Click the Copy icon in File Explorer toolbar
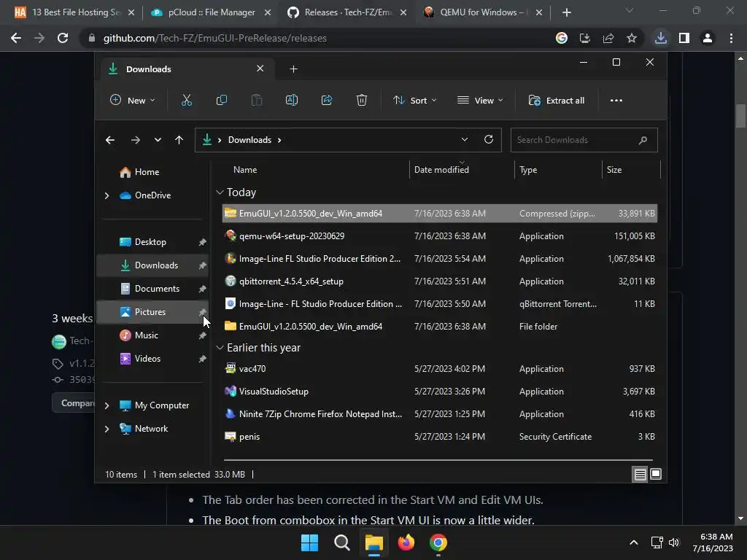This screenshot has height=560, width=747. pyautogui.click(x=222, y=100)
